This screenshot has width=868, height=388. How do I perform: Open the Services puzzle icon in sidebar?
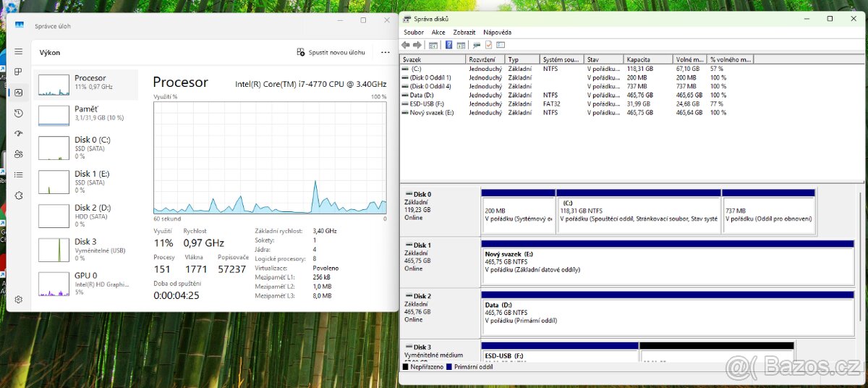click(19, 195)
